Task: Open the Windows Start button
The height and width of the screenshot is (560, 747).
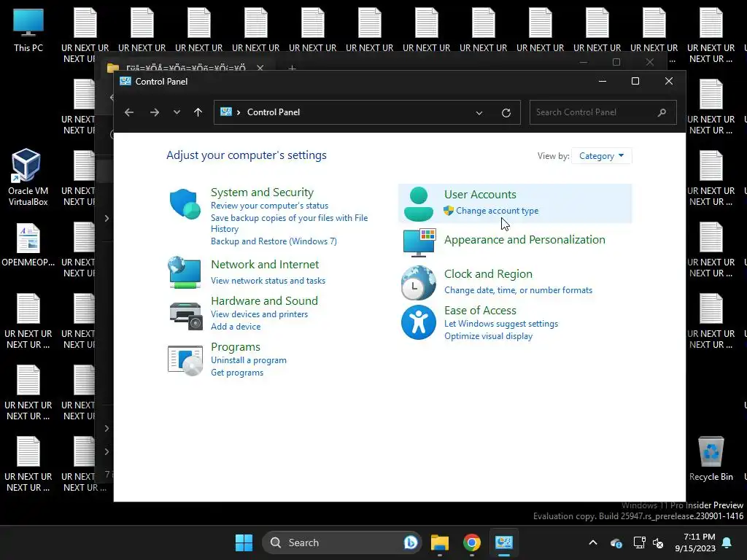Action: 244,542
